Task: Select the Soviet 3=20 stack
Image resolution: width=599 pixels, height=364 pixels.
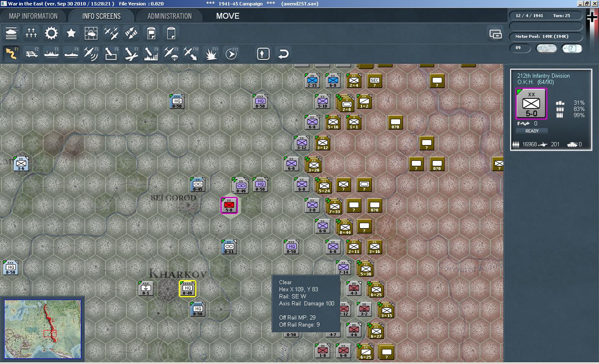Action: click(x=313, y=165)
